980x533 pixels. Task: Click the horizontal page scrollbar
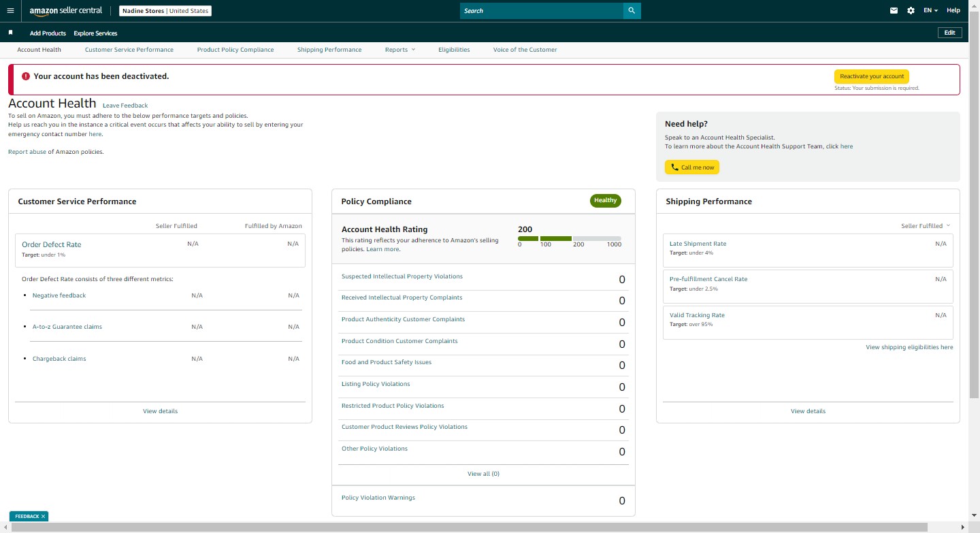(470, 528)
